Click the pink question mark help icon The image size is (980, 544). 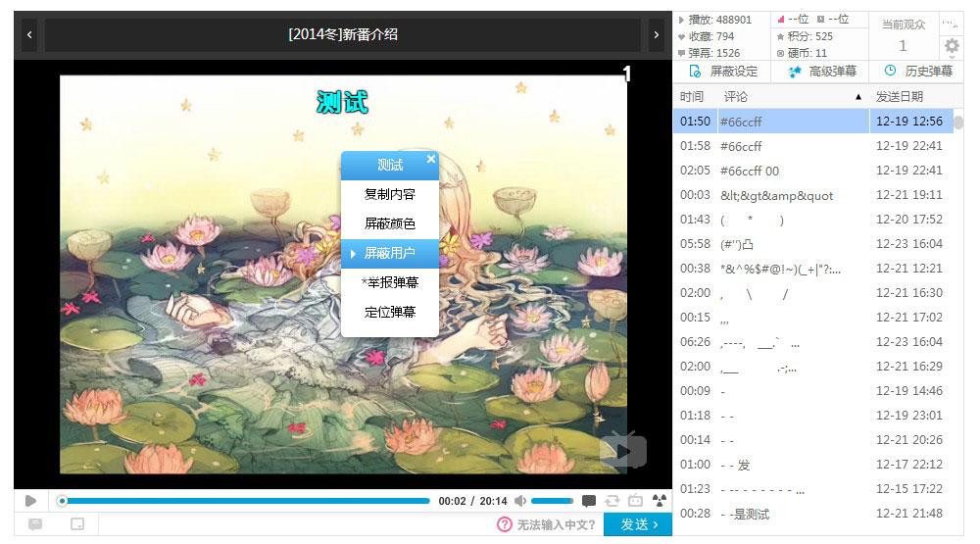click(505, 524)
